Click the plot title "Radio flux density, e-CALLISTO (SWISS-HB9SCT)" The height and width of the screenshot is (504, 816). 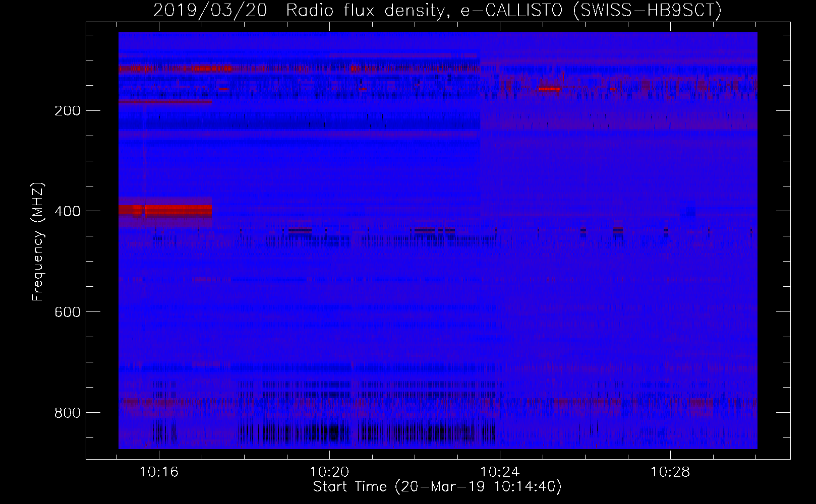pyautogui.click(x=504, y=10)
